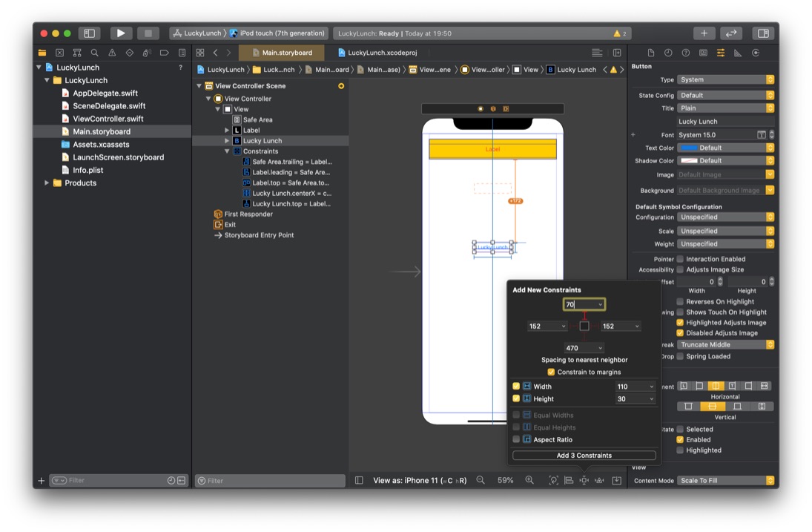
Task: Toggle Constrain to margins checkbox
Action: click(x=551, y=372)
